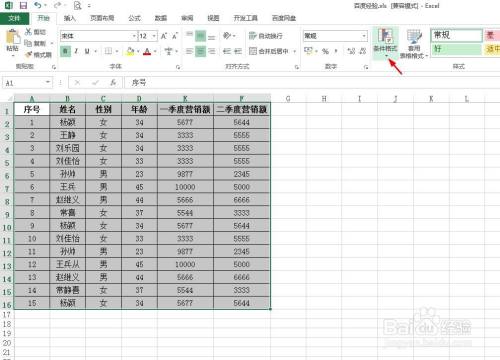This screenshot has width=500, height=360.
Task: Apply the Normal (常规) cell style
Action: click(456, 35)
